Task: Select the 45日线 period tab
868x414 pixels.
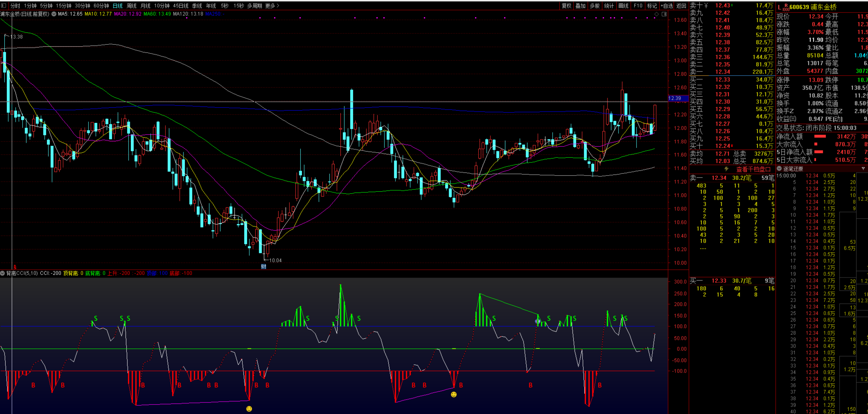Action: pos(181,6)
